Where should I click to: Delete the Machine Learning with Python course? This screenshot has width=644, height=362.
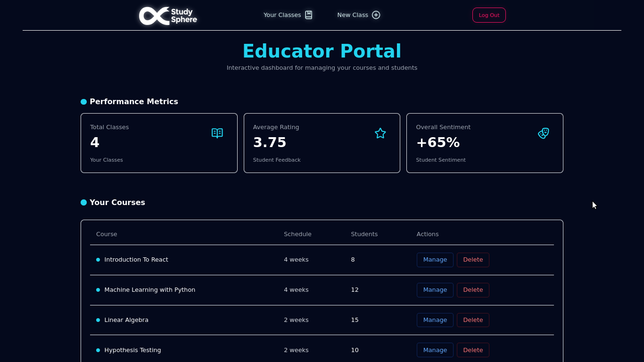tap(473, 289)
